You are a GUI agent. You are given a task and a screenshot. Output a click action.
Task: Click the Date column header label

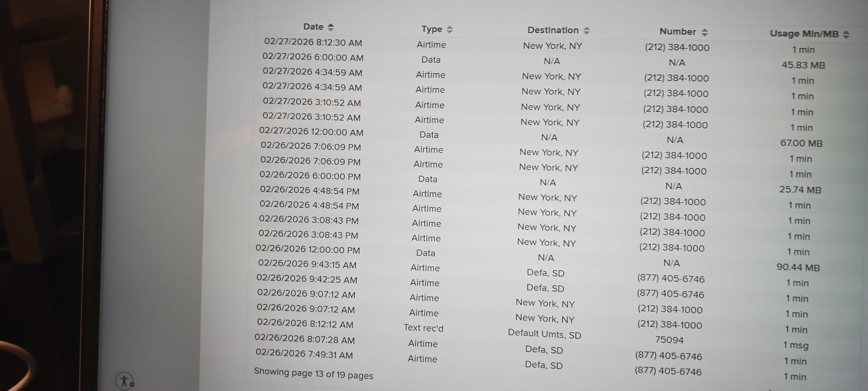click(x=313, y=27)
